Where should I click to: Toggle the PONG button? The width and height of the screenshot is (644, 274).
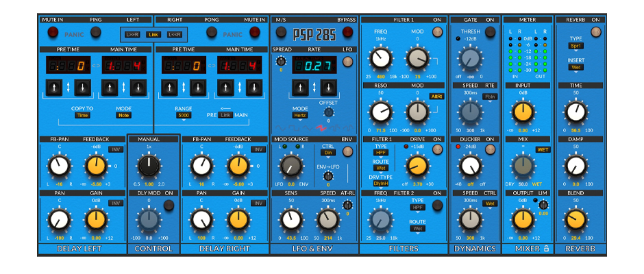coord(212,32)
